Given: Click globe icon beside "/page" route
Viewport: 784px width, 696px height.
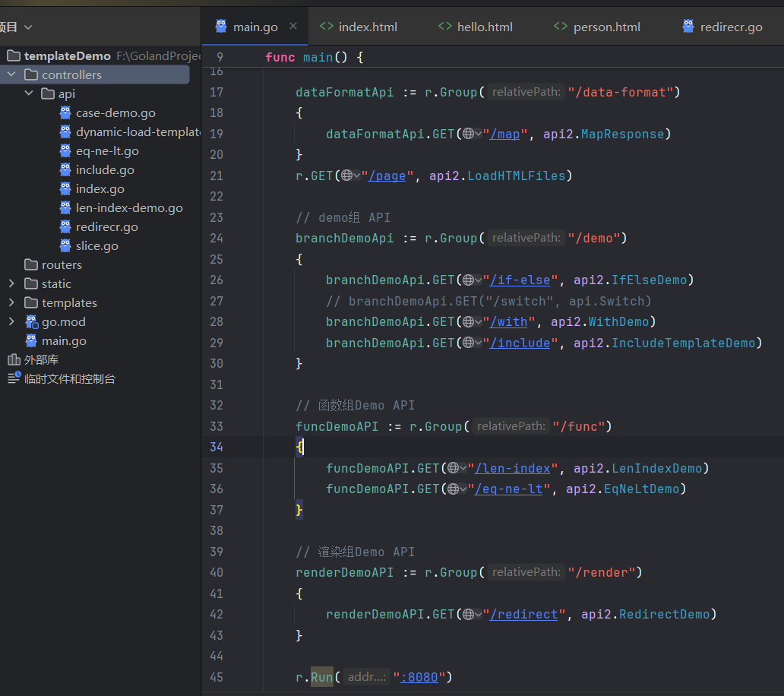Looking at the screenshot, I should 348,176.
